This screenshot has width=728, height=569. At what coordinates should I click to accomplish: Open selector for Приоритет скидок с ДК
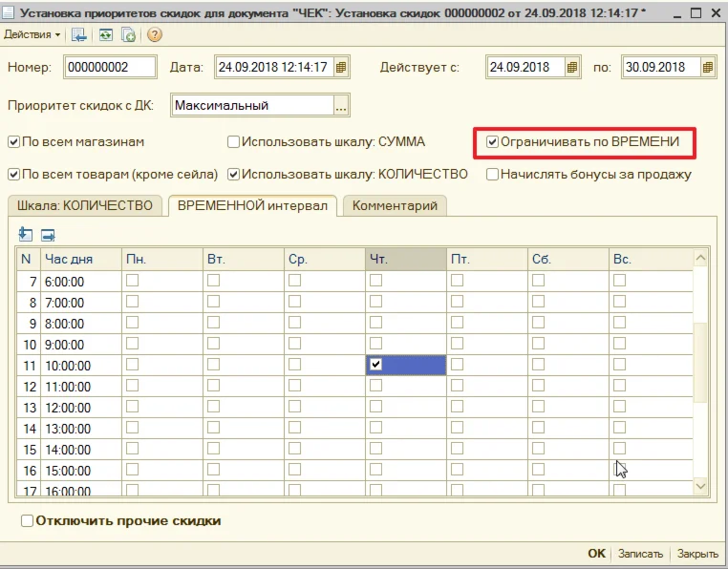coord(341,105)
